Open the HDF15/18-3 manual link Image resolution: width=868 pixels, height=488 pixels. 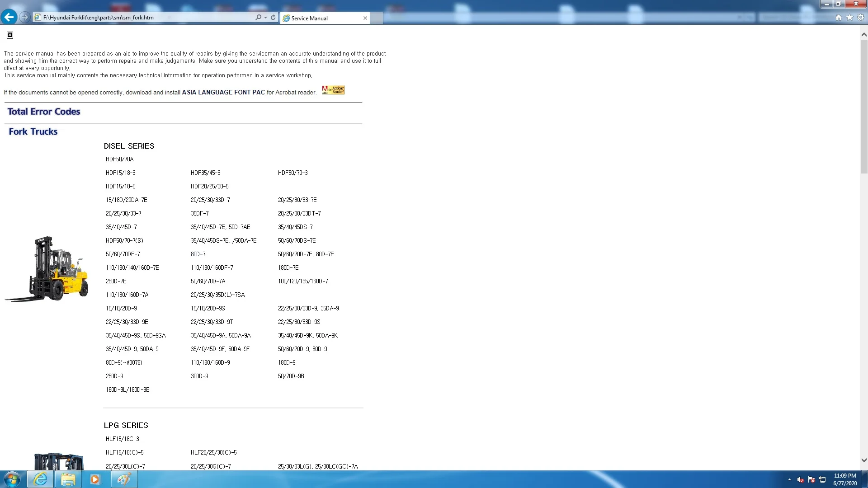(121, 173)
